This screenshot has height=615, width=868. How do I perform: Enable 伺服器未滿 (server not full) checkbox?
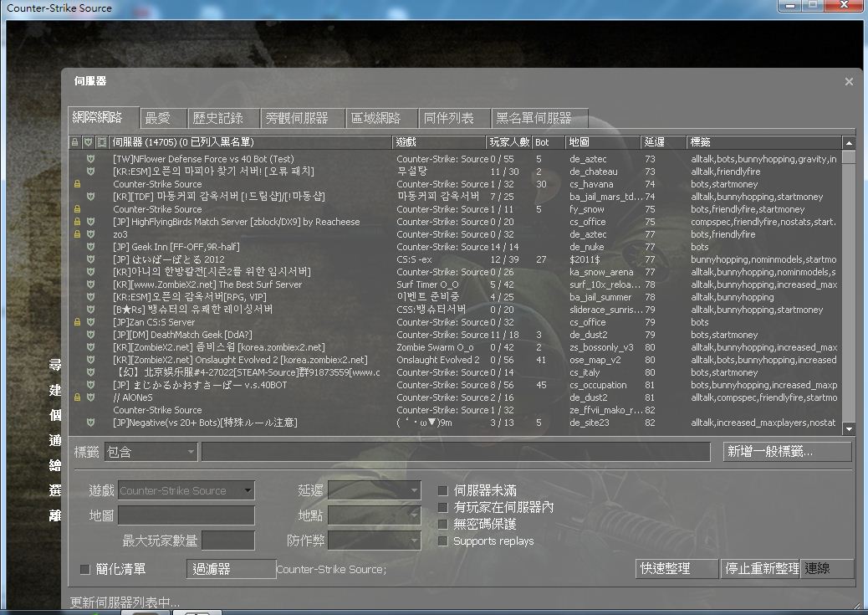pyautogui.click(x=443, y=490)
